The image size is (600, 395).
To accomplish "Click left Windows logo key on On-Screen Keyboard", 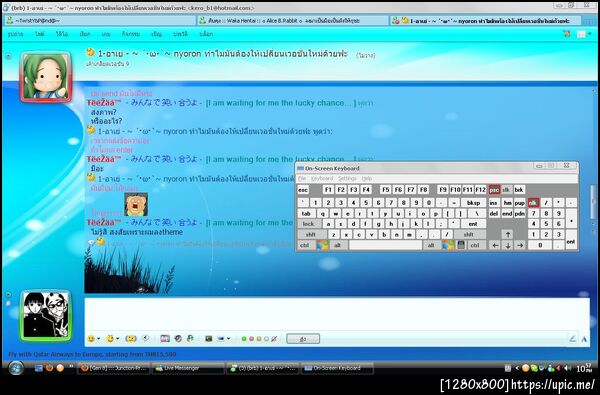I will (x=322, y=245).
